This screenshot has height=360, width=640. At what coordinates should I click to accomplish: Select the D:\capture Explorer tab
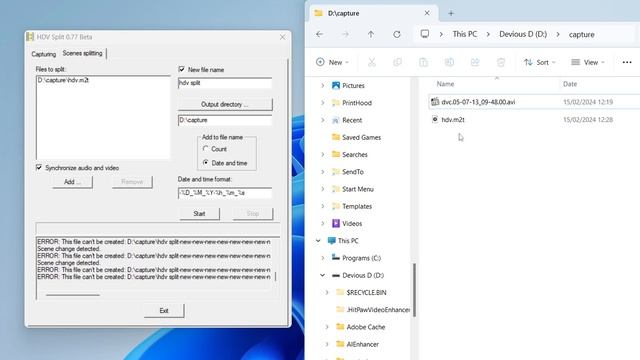[x=373, y=13]
